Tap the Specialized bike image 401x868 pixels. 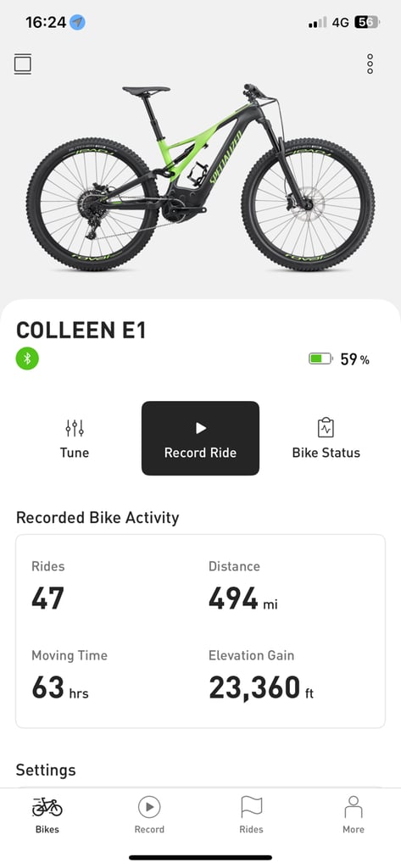(x=200, y=176)
